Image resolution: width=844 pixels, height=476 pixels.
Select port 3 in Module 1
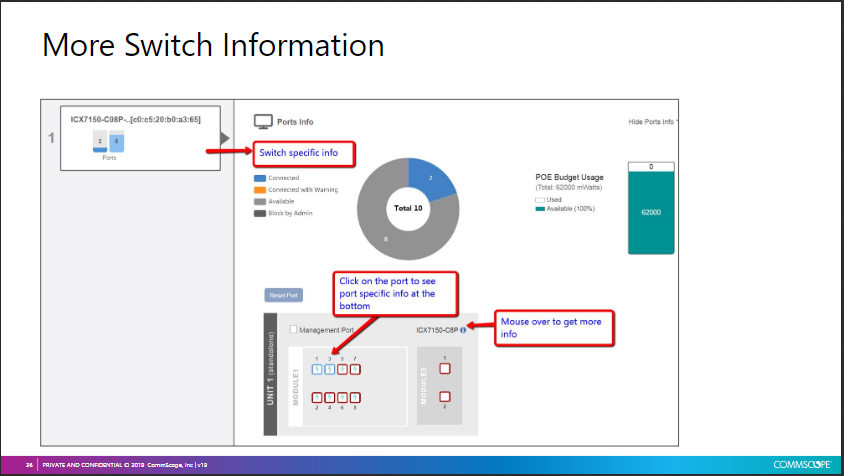click(x=330, y=369)
